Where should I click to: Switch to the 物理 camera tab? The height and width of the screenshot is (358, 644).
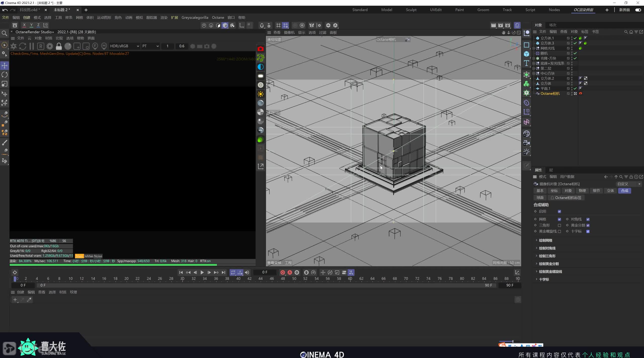582,191
